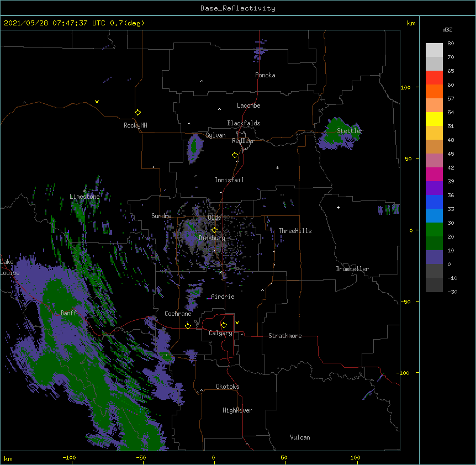Click the Olds map label
The width and height of the screenshot is (476, 465).
tap(214, 218)
